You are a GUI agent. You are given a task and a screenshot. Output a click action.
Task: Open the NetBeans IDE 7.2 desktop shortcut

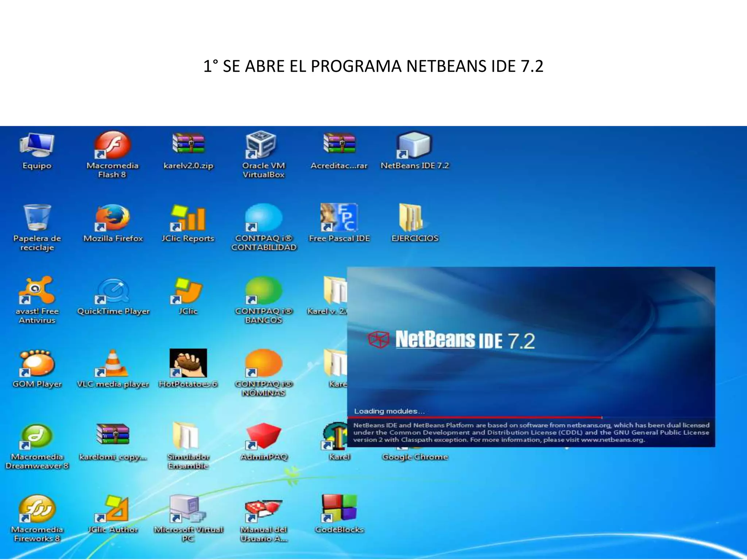(x=414, y=146)
